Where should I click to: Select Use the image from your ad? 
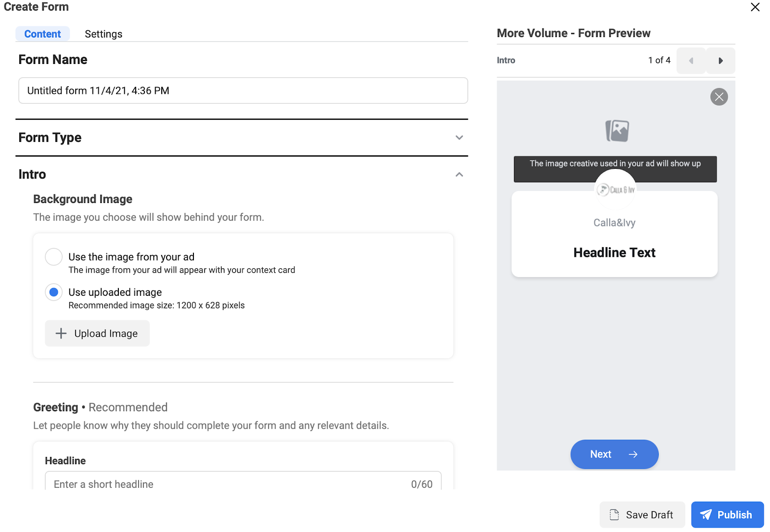coord(53,257)
